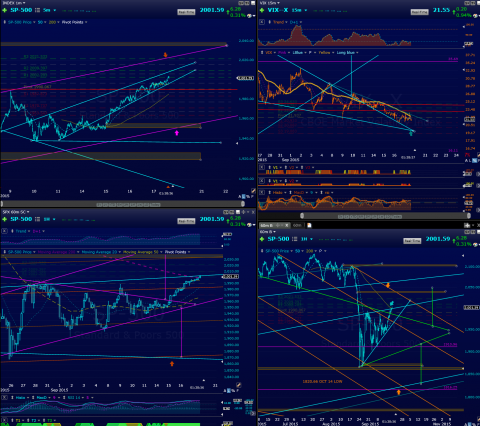Open the 5m interval dropdown in top-left chart

click(49, 10)
